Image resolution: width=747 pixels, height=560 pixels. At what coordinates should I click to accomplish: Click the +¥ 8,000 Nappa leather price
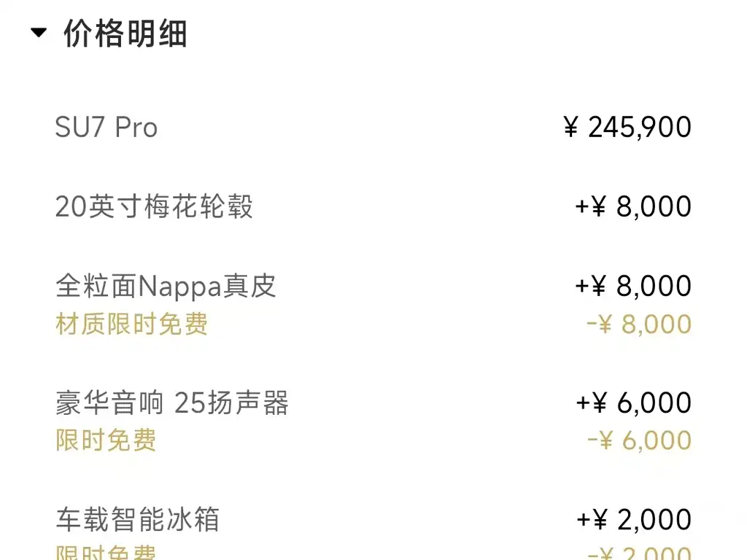click(x=633, y=286)
